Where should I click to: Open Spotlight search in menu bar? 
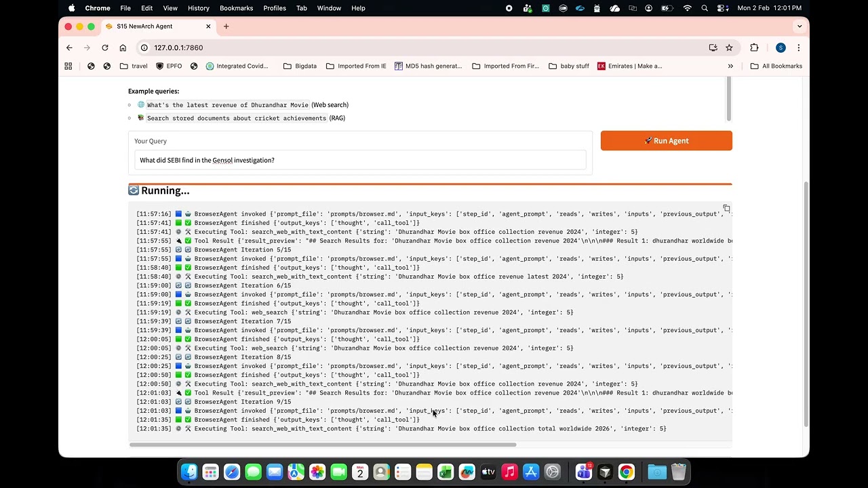[705, 8]
